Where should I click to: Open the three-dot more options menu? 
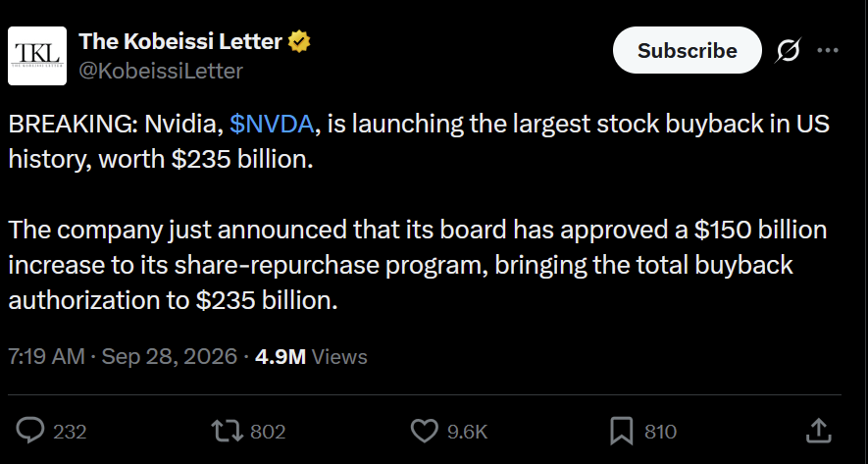pyautogui.click(x=828, y=50)
